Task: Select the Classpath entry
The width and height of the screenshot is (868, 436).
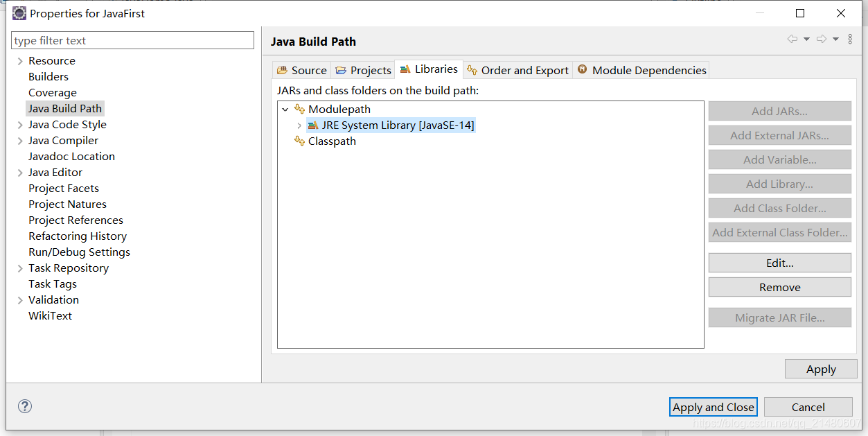Action: [x=332, y=141]
